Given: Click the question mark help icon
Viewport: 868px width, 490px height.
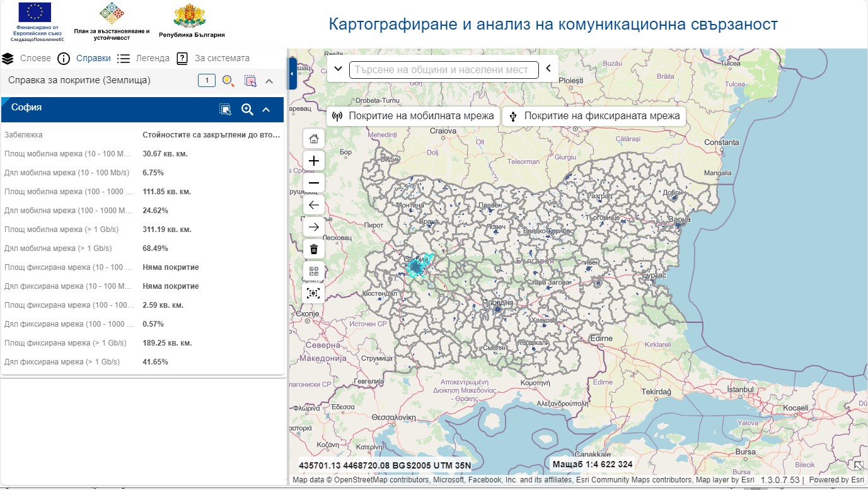Looking at the screenshot, I should click(x=182, y=59).
